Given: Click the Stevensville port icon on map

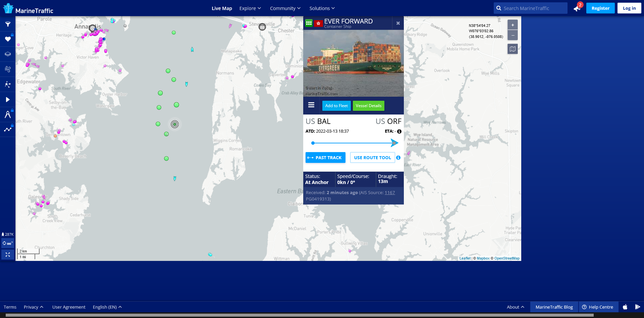Looking at the screenshot, I should (262, 27).
